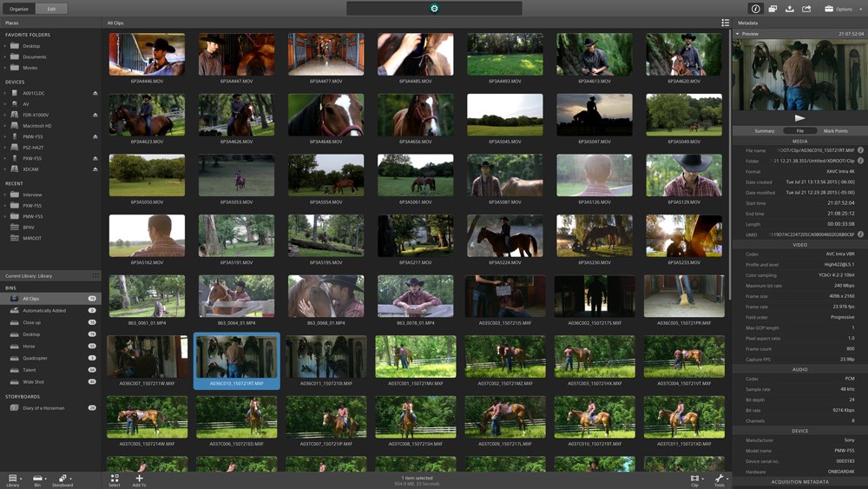Select the 6P3A4648.MOV horse thumbnail
Screen dimensions: 868x489
[x=326, y=115]
